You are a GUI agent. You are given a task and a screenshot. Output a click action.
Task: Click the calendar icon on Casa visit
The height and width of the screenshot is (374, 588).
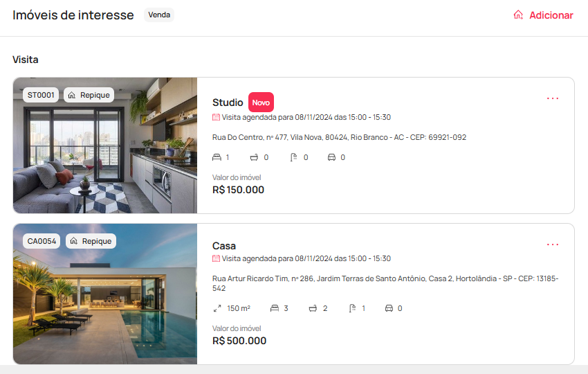(216, 258)
